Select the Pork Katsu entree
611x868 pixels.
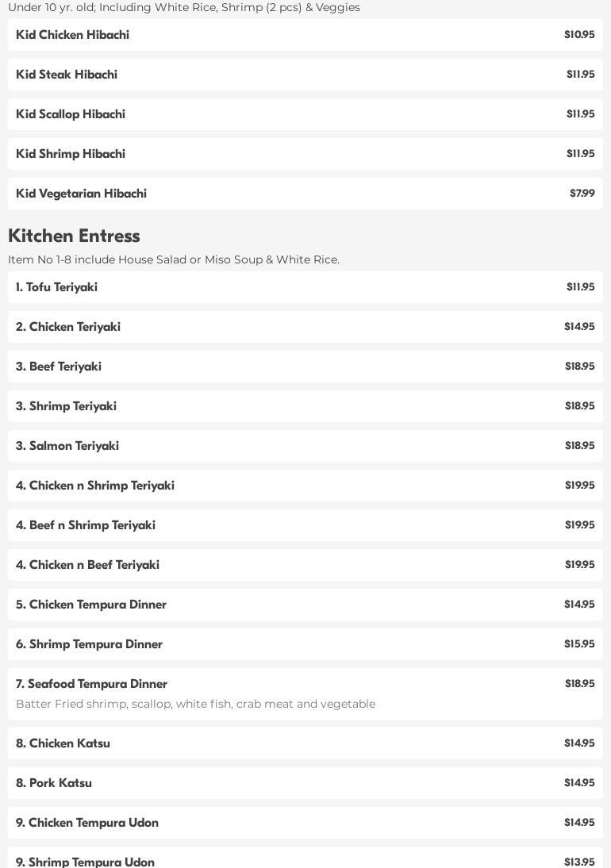(305, 783)
